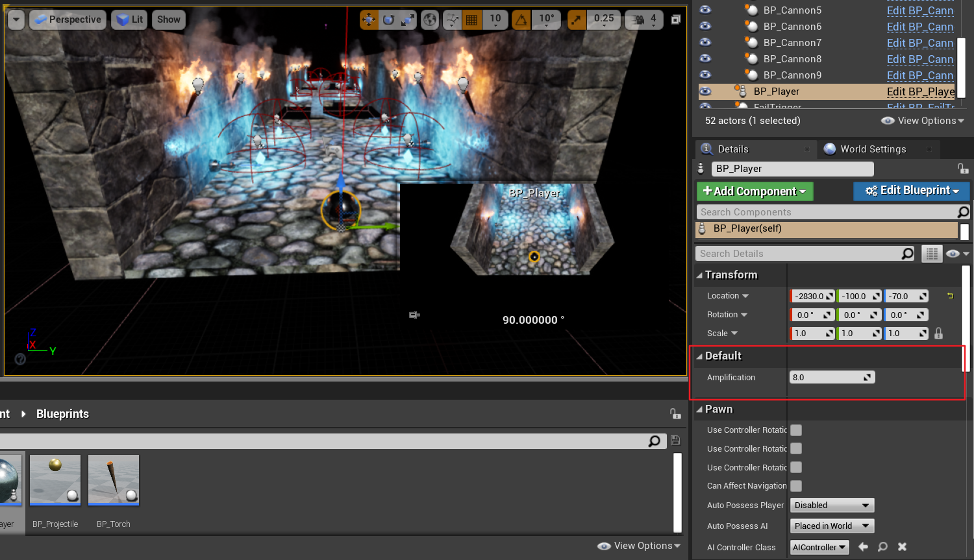This screenshot has height=560, width=974.
Task: Switch to the World Settings tab
Action: click(x=873, y=149)
